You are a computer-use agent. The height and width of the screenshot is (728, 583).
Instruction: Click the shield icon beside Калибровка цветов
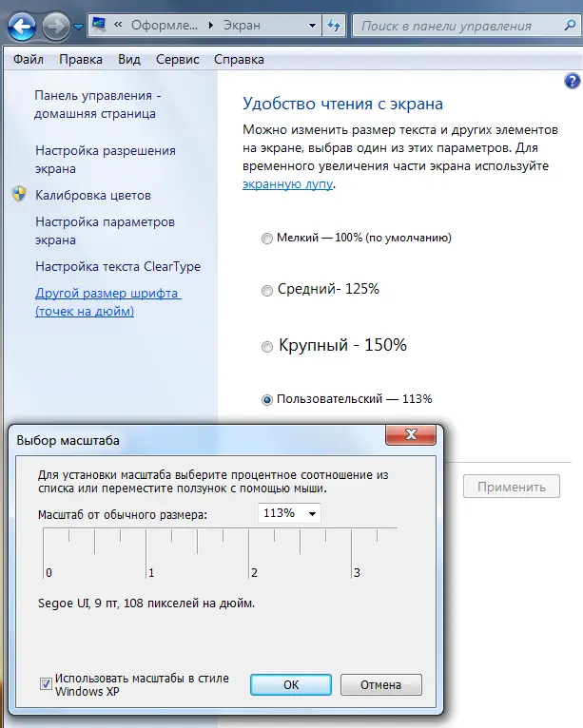19,194
